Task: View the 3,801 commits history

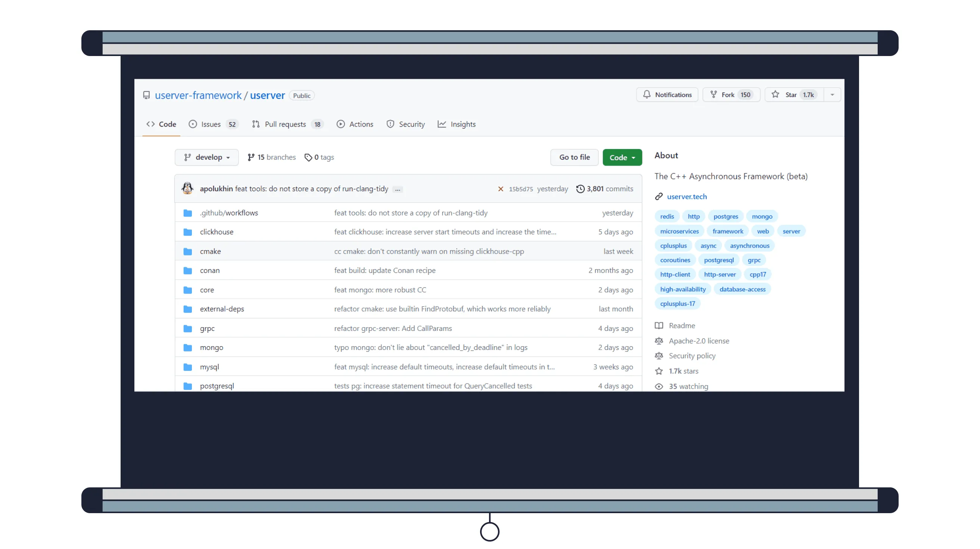Action: tap(605, 189)
